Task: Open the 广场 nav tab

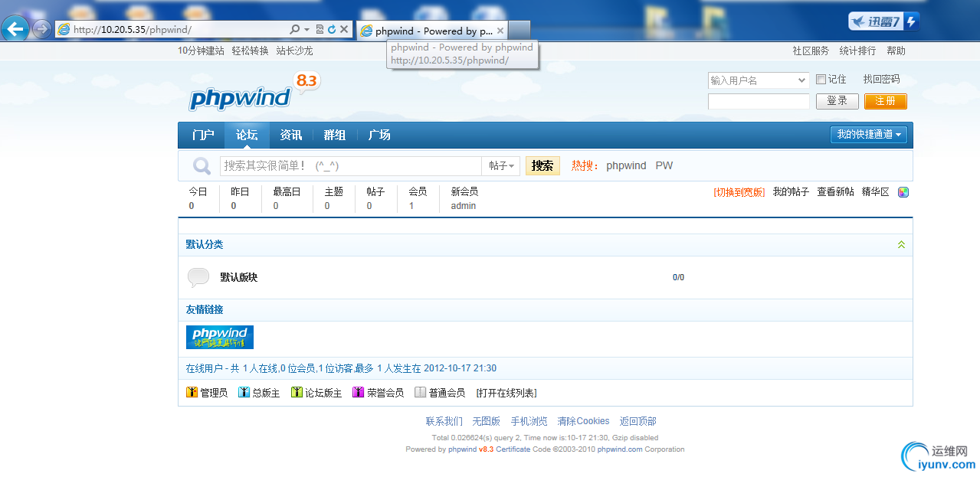Action: point(379,136)
